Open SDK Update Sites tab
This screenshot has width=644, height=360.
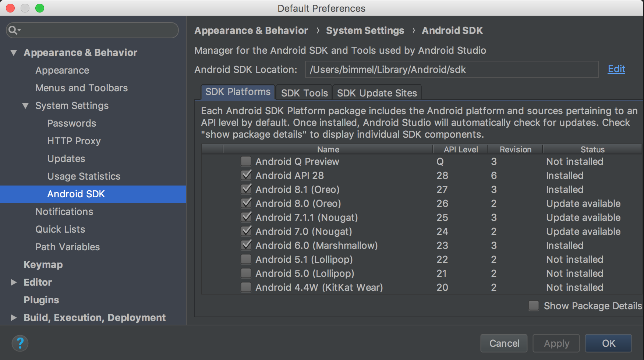pos(377,93)
